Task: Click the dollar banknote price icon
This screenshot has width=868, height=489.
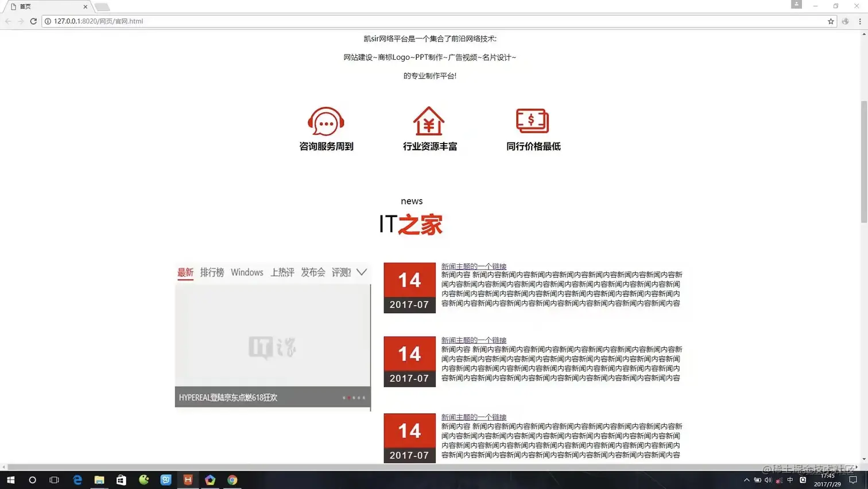Action: coord(532,121)
